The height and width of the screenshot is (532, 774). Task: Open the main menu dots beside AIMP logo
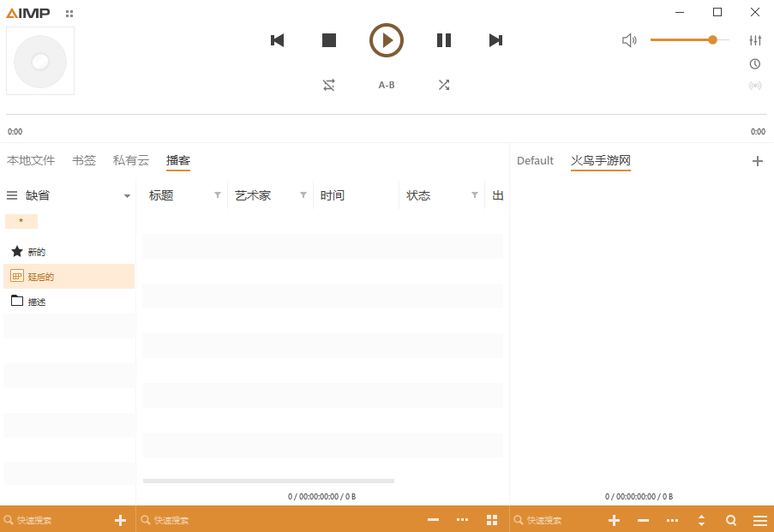[69, 14]
